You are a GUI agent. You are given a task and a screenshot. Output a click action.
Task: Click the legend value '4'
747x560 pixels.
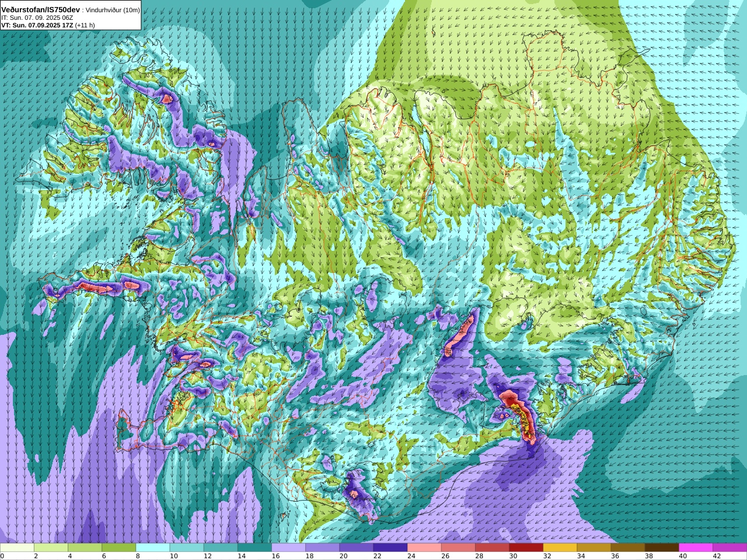point(69,556)
